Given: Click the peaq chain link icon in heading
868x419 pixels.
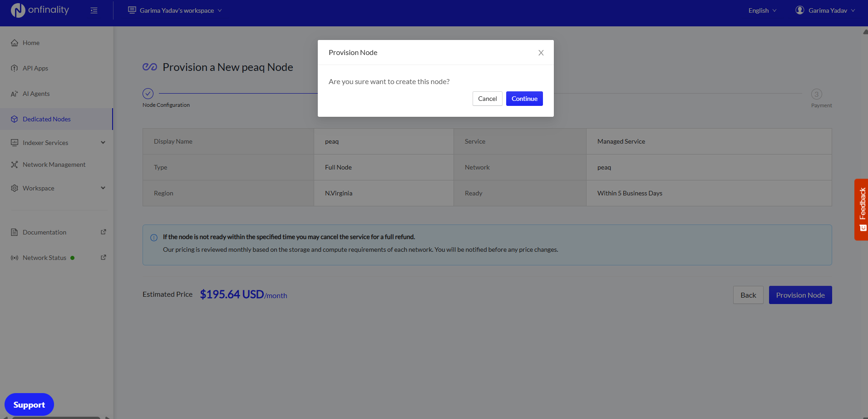Looking at the screenshot, I should (x=150, y=67).
